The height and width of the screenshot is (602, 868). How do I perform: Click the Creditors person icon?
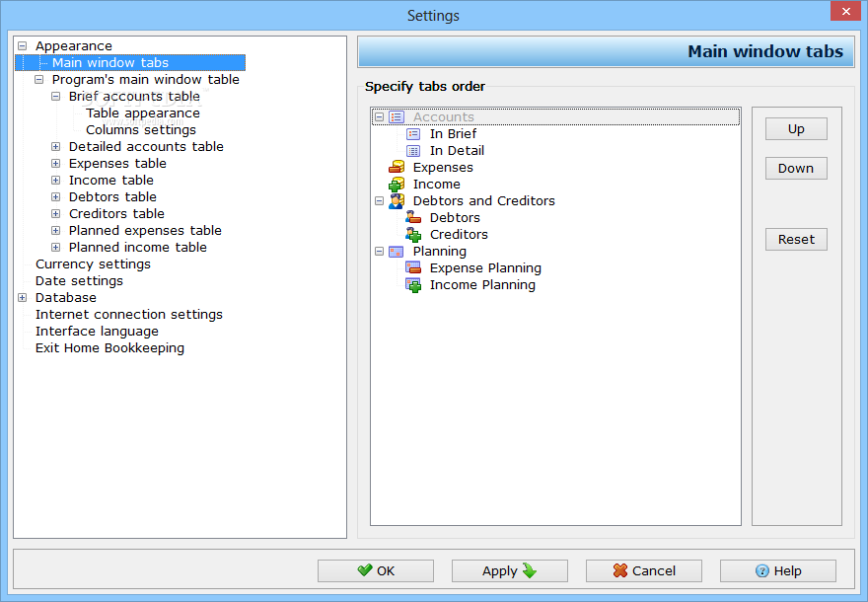pyautogui.click(x=413, y=235)
